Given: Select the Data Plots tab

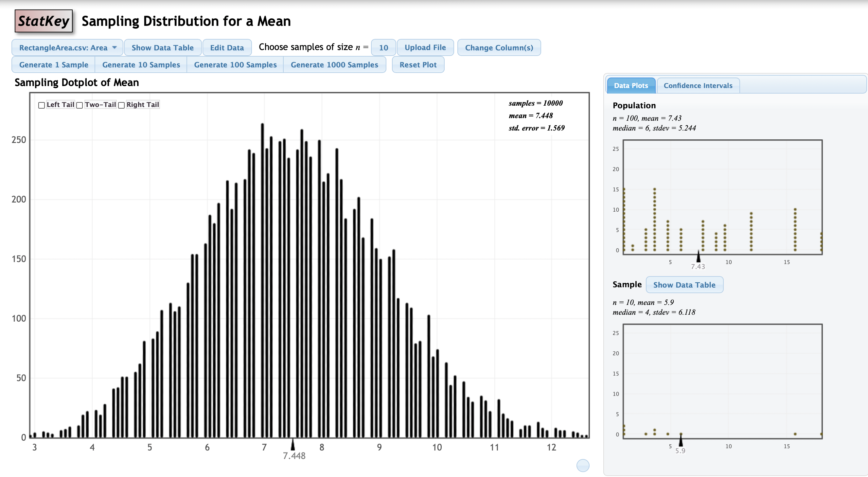Looking at the screenshot, I should [630, 86].
